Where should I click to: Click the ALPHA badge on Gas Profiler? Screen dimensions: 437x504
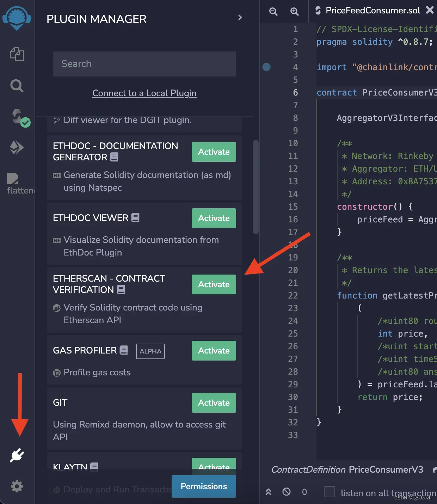150,351
